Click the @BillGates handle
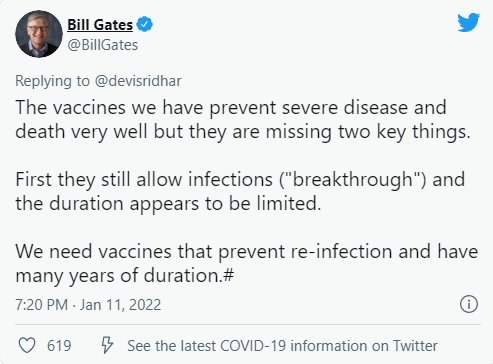The width and height of the screenshot is (493, 364). (103, 45)
